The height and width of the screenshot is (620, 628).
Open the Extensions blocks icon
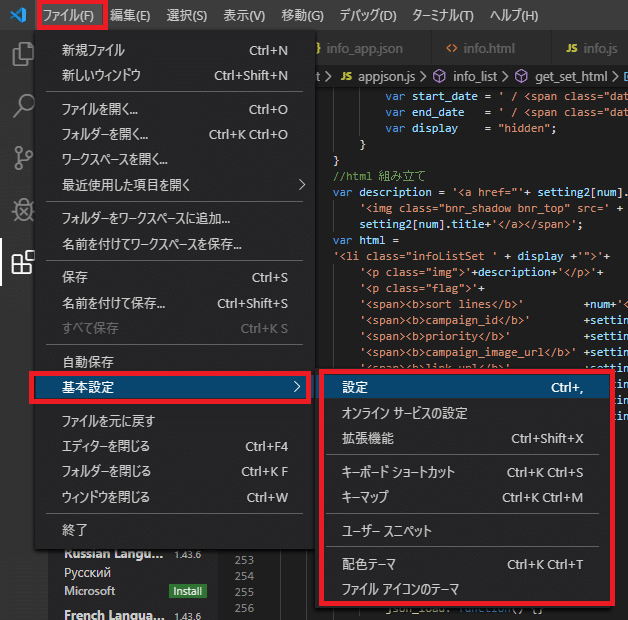pos(23,262)
